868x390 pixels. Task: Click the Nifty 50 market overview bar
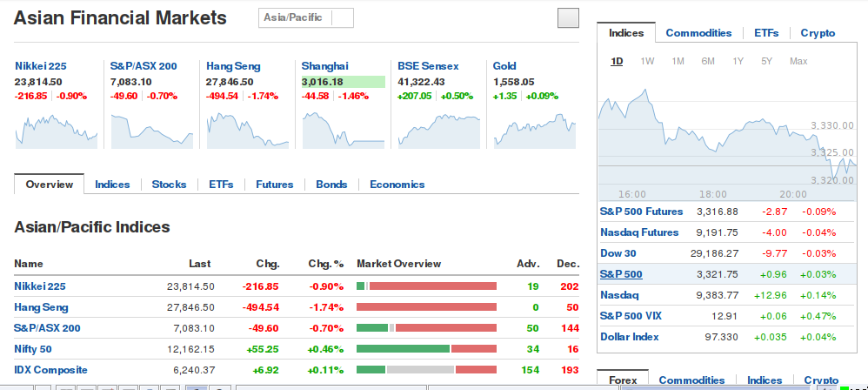(426, 348)
